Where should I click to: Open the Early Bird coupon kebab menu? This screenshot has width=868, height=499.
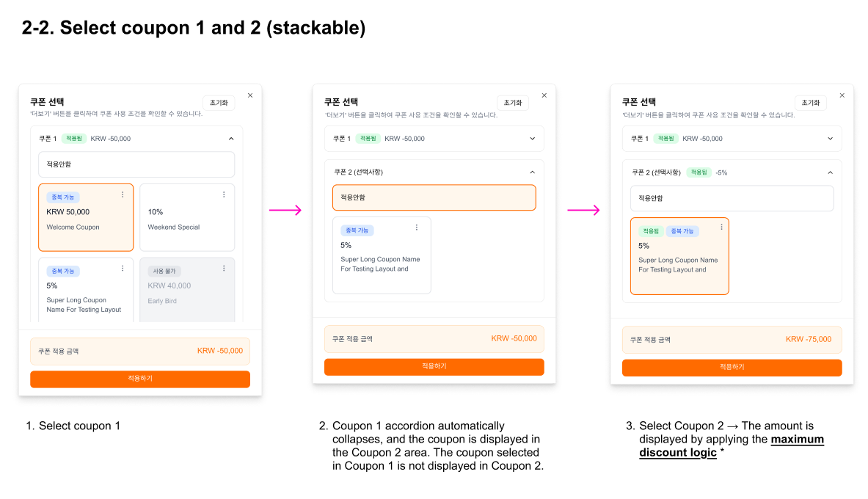coord(224,269)
